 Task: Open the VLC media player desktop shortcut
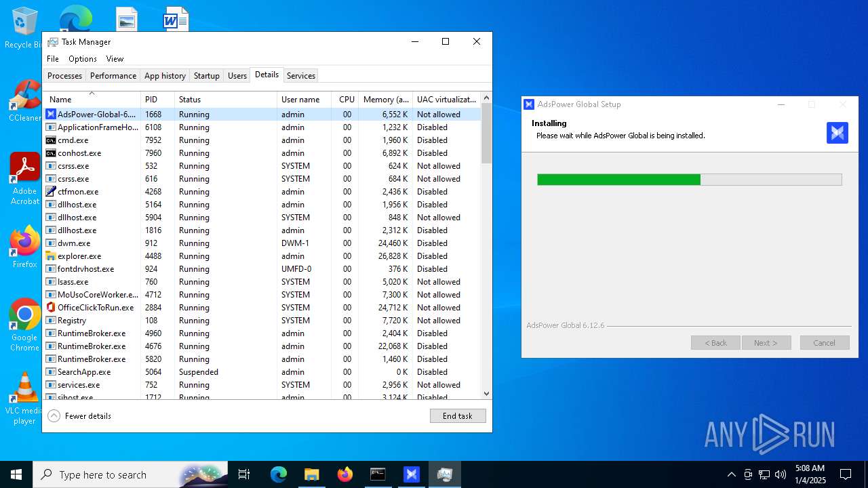(24, 398)
